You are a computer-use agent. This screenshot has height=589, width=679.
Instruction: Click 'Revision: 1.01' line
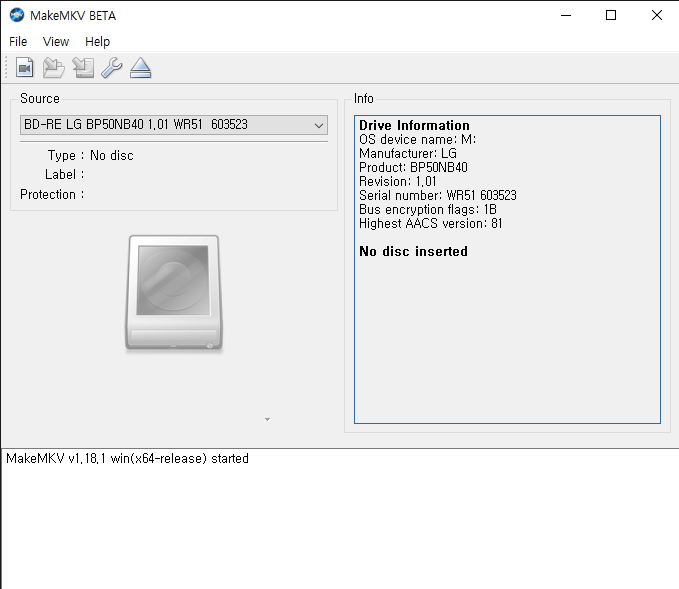point(398,181)
